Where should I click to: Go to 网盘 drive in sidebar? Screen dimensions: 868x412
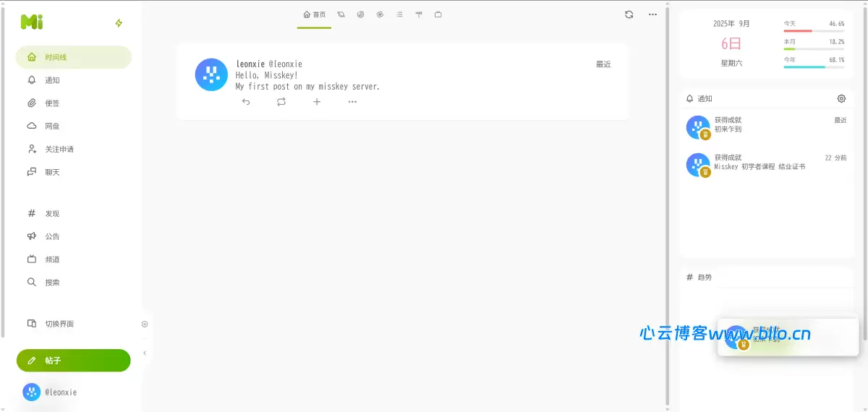52,126
